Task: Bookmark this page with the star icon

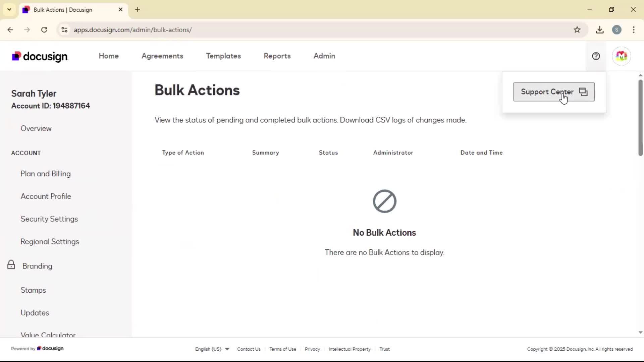Action: (577, 30)
